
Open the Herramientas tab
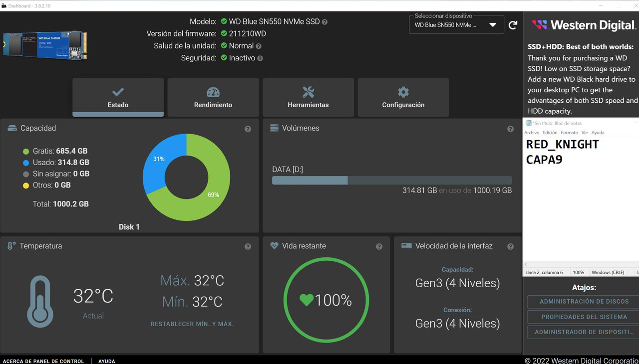(308, 97)
